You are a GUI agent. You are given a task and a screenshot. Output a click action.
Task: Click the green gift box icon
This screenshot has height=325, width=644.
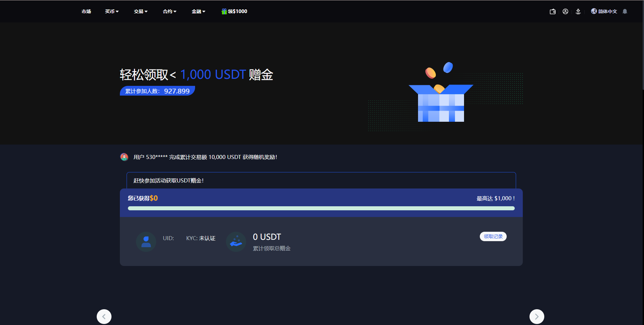[224, 11]
